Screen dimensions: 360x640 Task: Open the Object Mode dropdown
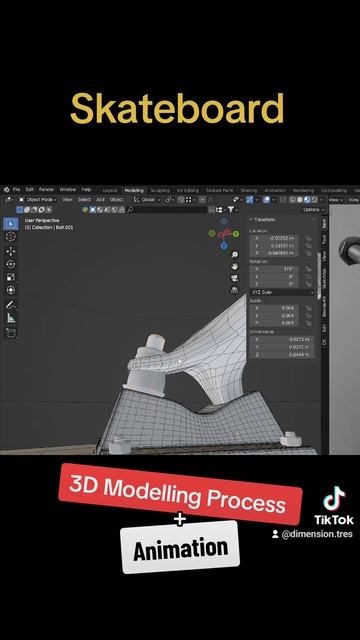pos(38,200)
